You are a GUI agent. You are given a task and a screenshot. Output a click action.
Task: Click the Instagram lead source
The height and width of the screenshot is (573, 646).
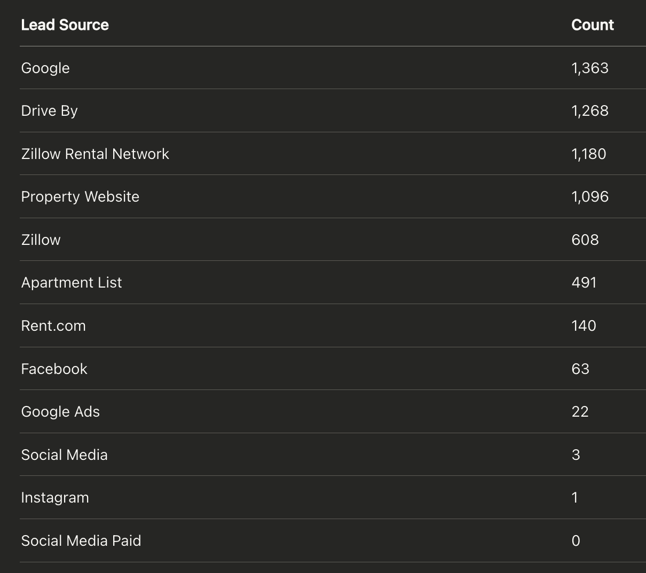click(55, 498)
